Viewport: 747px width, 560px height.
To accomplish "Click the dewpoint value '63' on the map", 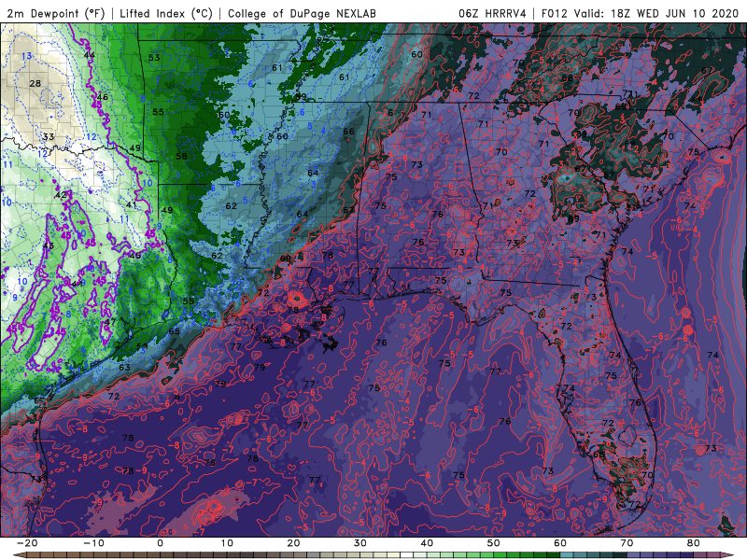I will (x=125, y=367).
